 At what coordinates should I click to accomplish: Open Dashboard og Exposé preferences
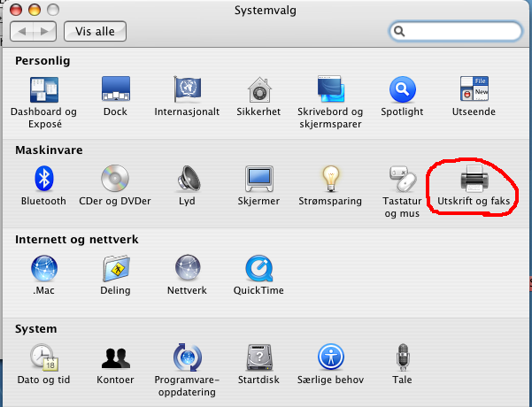[43, 90]
